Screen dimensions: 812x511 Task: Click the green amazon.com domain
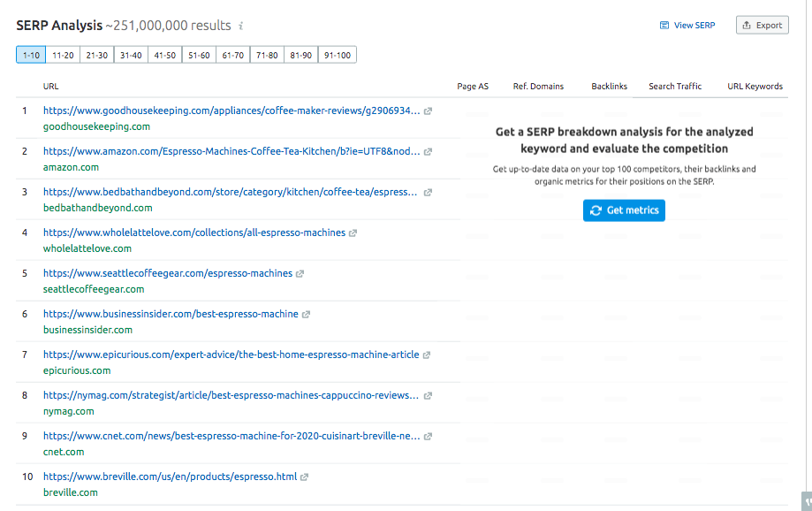pyautogui.click(x=71, y=167)
